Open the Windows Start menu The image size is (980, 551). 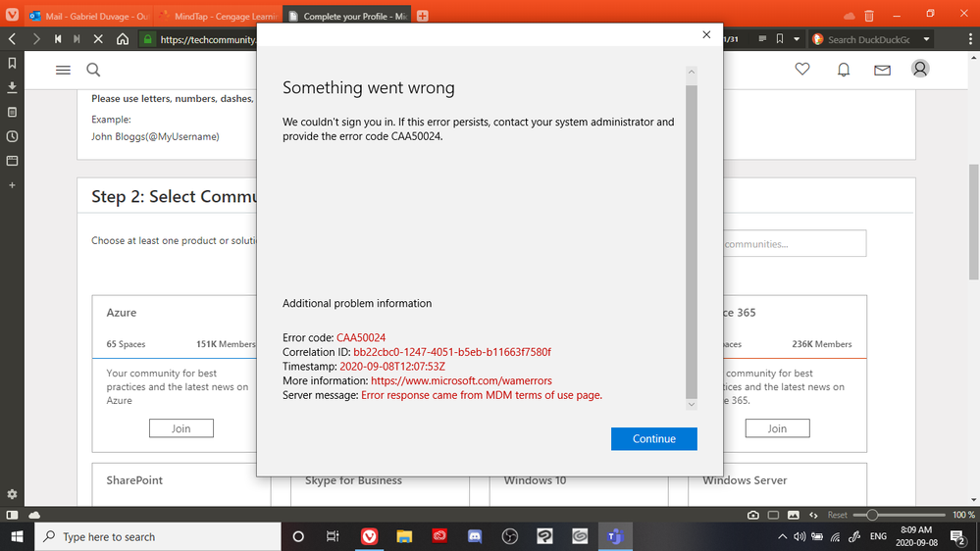pyautogui.click(x=17, y=536)
